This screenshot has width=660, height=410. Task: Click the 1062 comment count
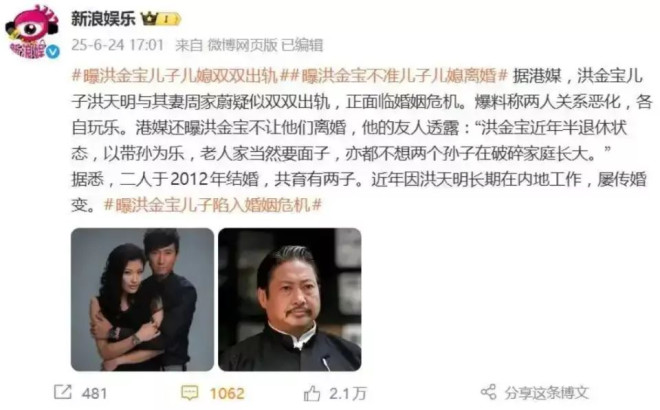tap(227, 394)
